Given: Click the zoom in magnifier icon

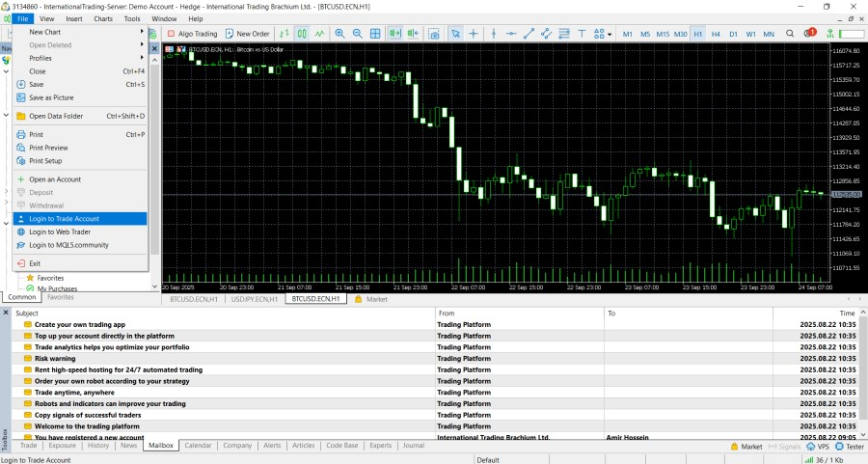Looking at the screenshot, I should (x=339, y=34).
